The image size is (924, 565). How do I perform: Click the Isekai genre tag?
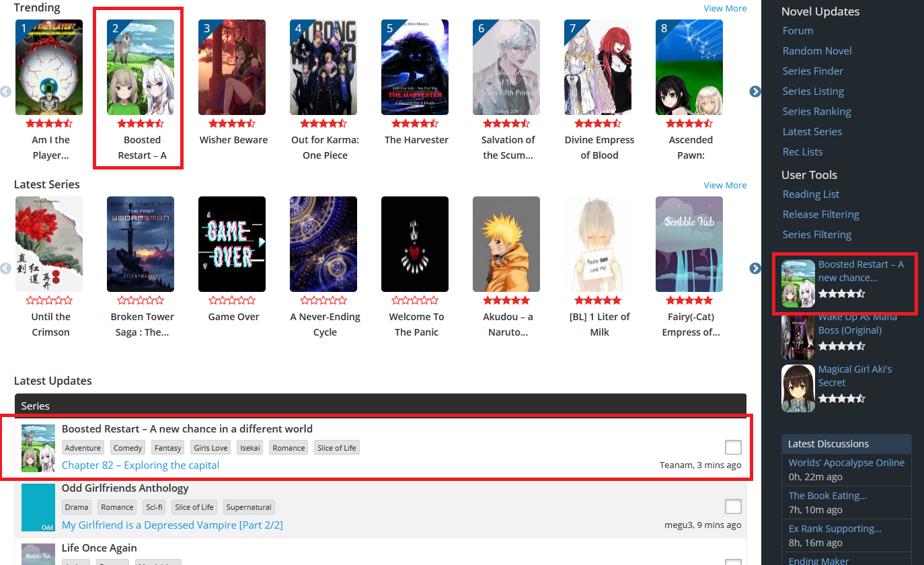(249, 448)
